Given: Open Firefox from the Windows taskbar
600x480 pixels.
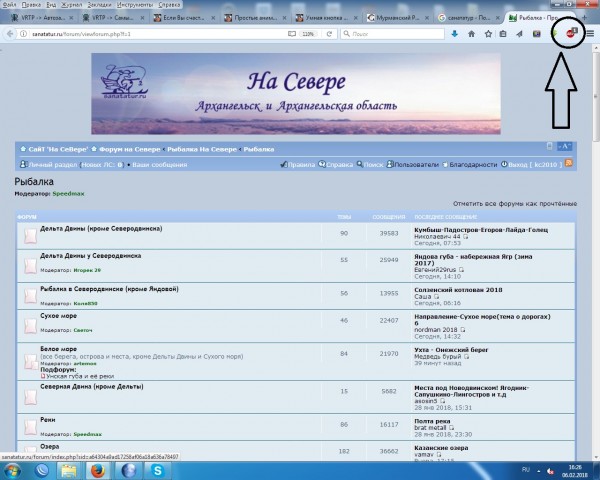Looking at the screenshot, I should (x=97, y=469).
